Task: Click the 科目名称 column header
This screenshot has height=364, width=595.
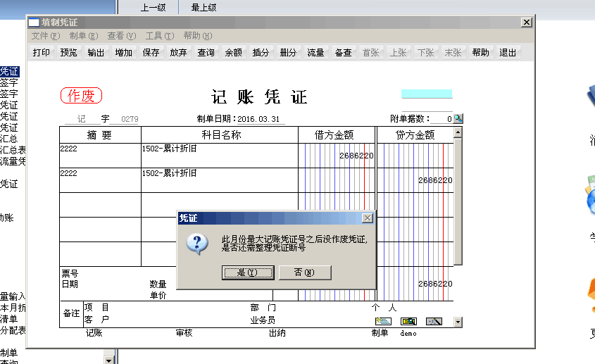Action: coord(221,135)
